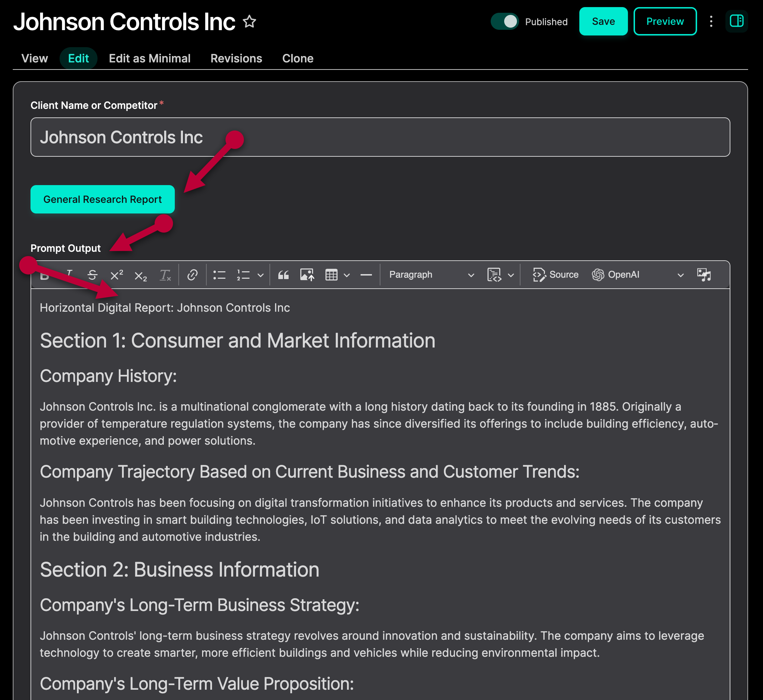Open the Preview button
Viewport: 763px width, 700px height.
[665, 22]
